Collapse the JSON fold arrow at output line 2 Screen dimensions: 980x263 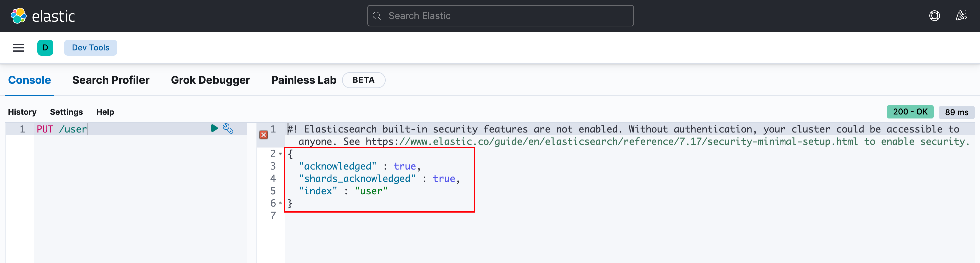tap(280, 154)
